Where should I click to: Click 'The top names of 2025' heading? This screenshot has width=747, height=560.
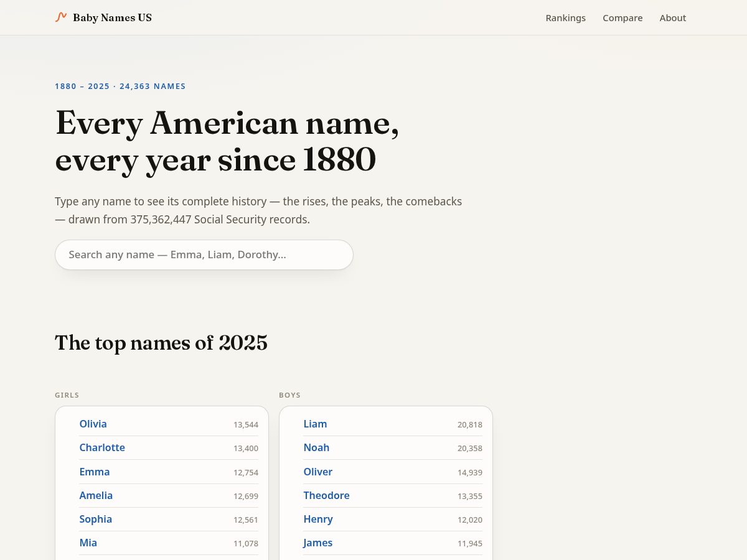click(161, 343)
